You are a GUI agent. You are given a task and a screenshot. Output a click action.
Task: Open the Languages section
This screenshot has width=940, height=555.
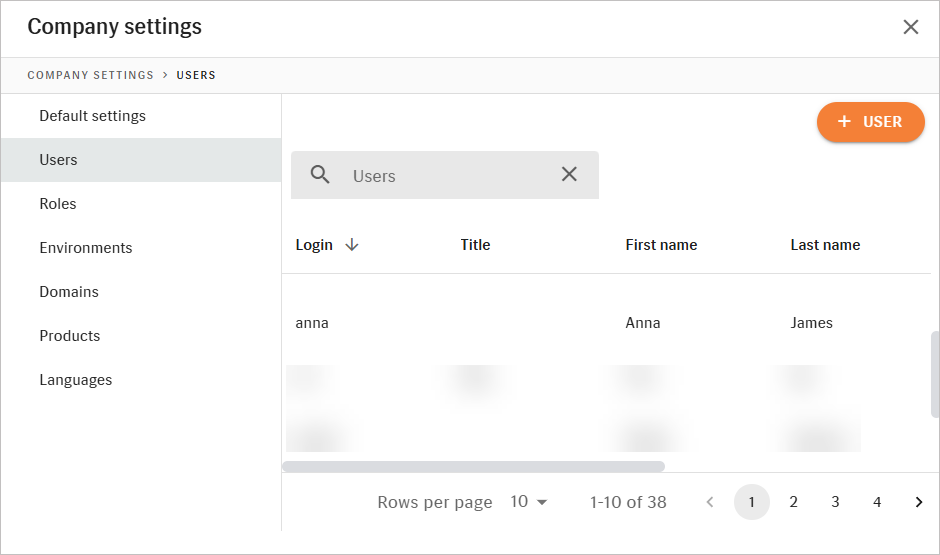pos(75,380)
